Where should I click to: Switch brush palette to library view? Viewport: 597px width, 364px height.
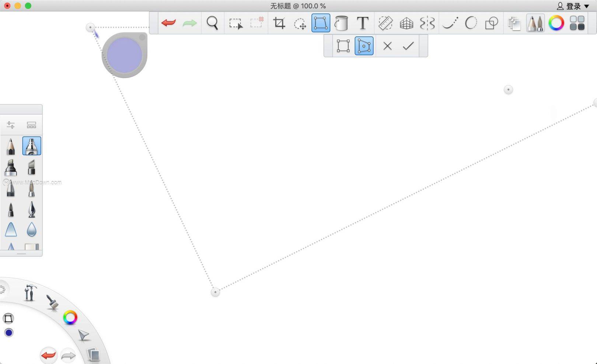click(31, 125)
